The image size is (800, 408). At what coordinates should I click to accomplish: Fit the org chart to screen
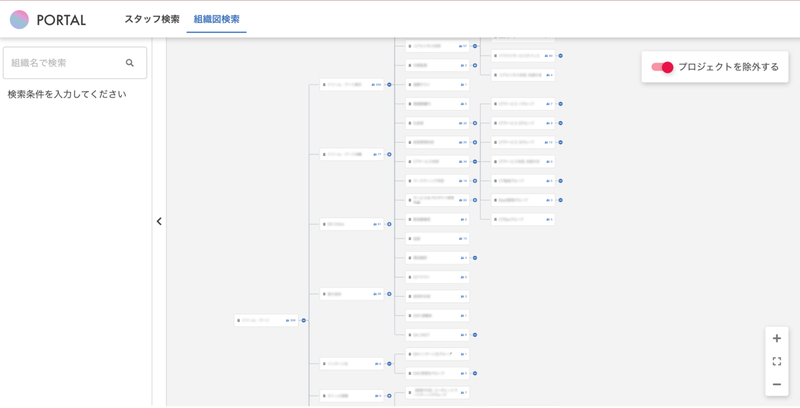click(x=777, y=362)
